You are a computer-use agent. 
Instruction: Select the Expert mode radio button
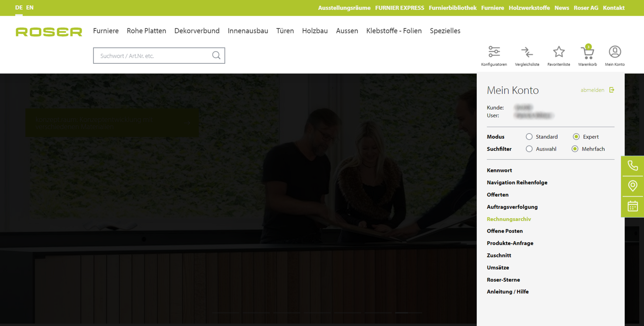[x=576, y=137]
